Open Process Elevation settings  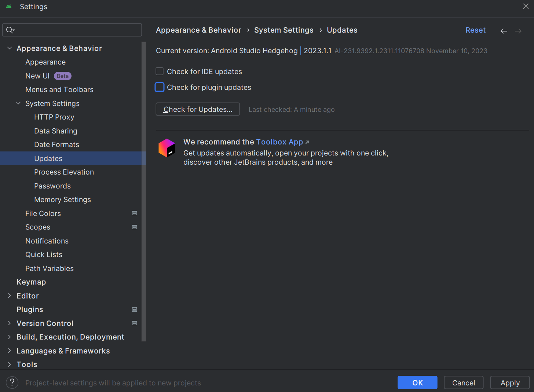pos(64,172)
